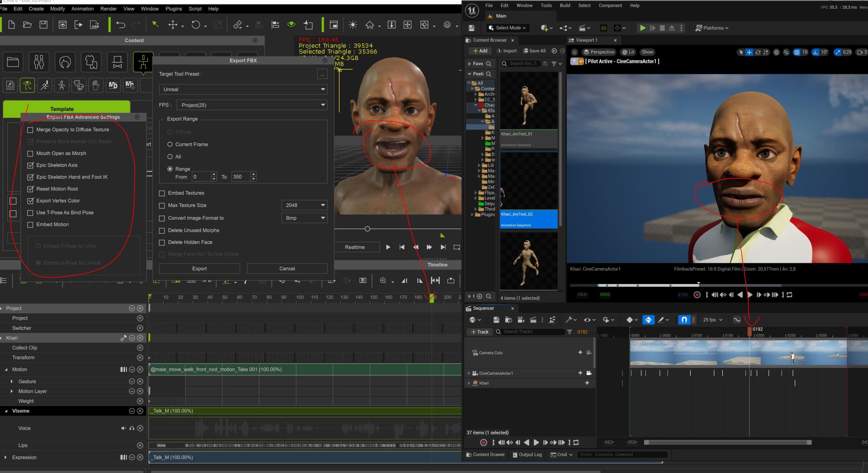Expand the Gesture track in iClone timeline
This screenshot has width=868, height=473.
tap(12, 381)
